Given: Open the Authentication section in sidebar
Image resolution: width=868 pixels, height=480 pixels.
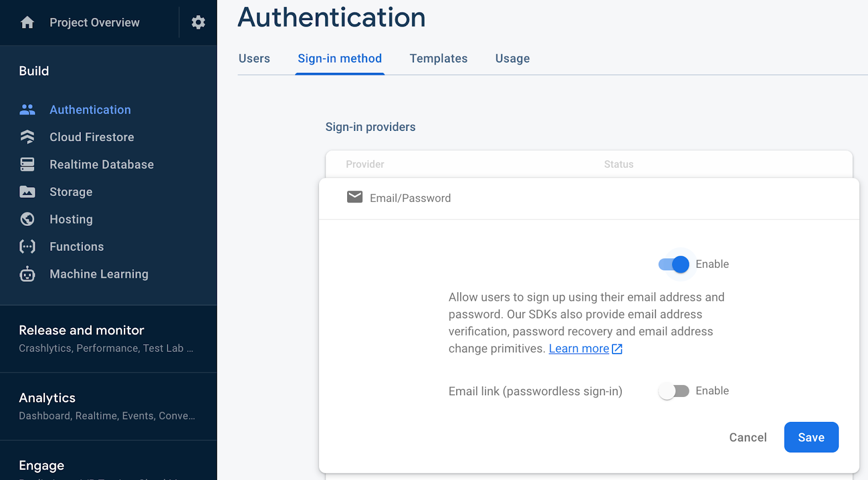Looking at the screenshot, I should pyautogui.click(x=90, y=109).
